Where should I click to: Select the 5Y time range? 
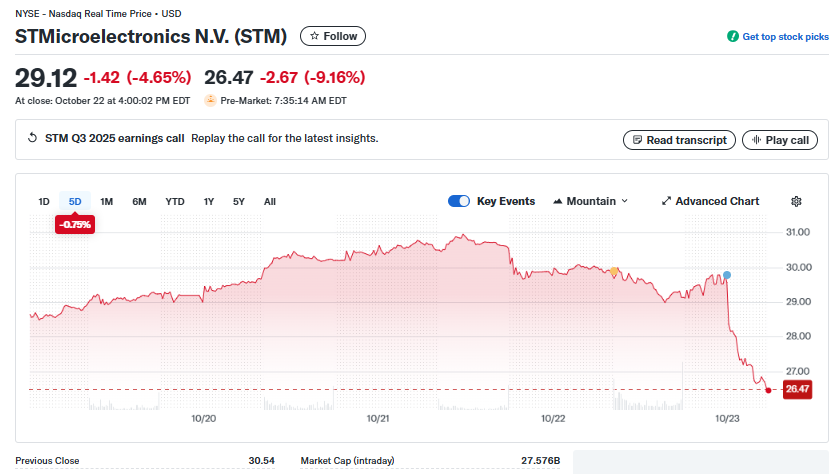[x=239, y=201]
